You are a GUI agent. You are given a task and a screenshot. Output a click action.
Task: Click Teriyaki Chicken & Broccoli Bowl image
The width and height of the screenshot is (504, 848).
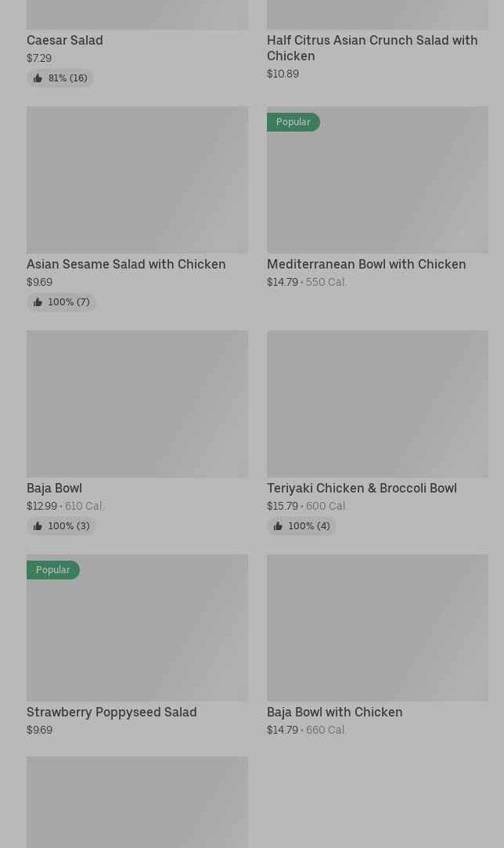click(377, 403)
